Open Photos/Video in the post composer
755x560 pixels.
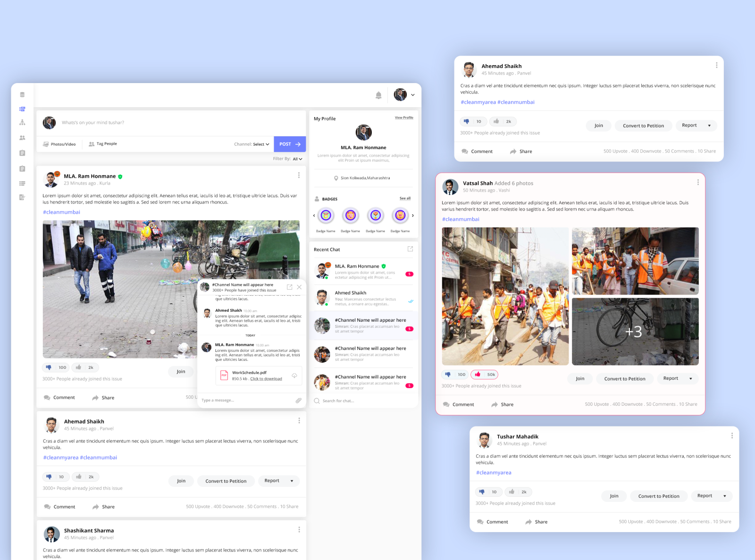pos(59,144)
